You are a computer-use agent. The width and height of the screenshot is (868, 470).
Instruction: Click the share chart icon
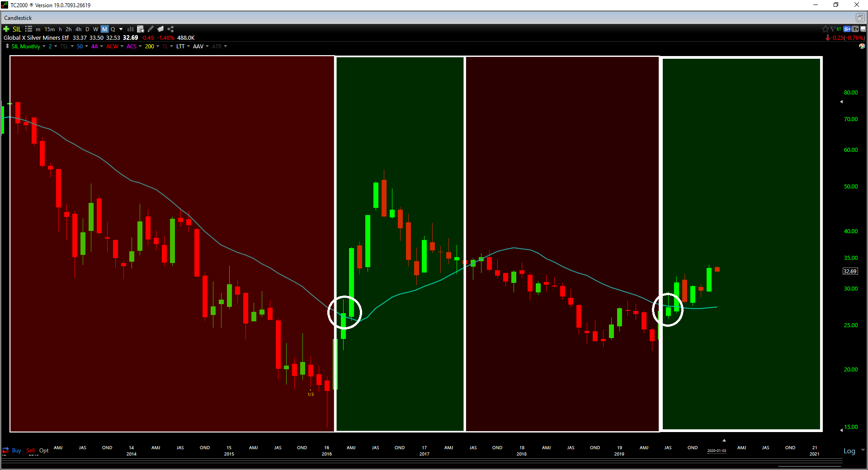click(170, 29)
